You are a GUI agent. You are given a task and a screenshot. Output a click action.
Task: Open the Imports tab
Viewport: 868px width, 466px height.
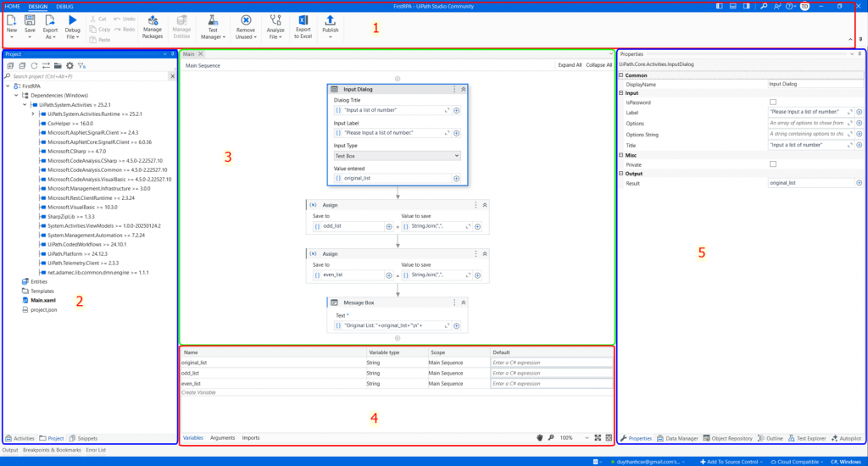[251, 438]
